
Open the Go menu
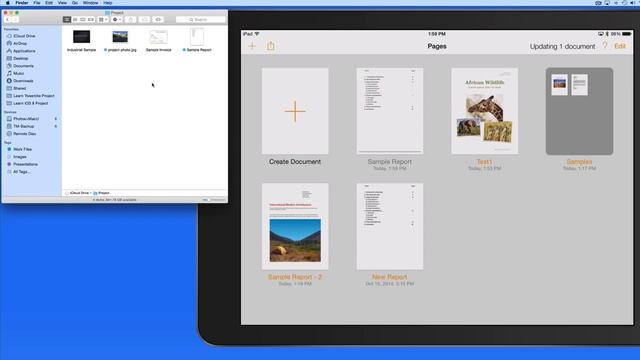(x=75, y=3)
